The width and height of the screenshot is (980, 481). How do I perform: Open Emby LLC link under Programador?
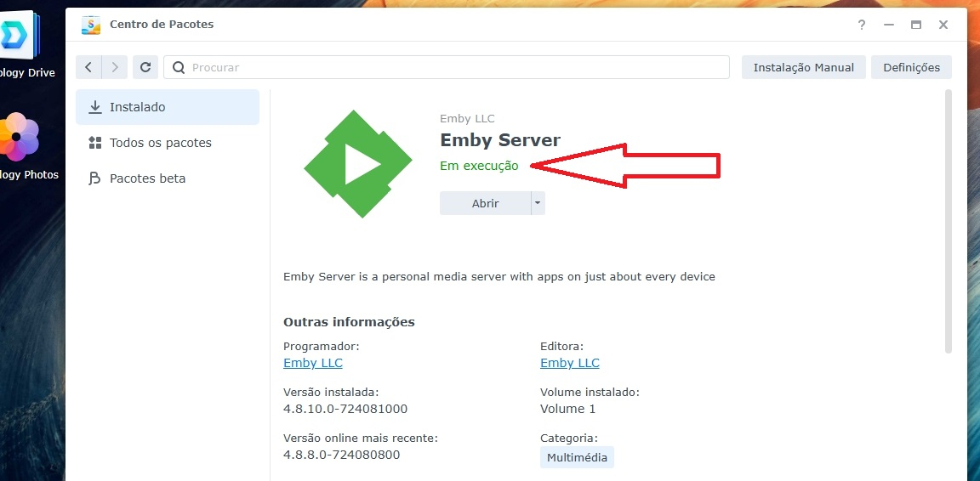pyautogui.click(x=312, y=363)
